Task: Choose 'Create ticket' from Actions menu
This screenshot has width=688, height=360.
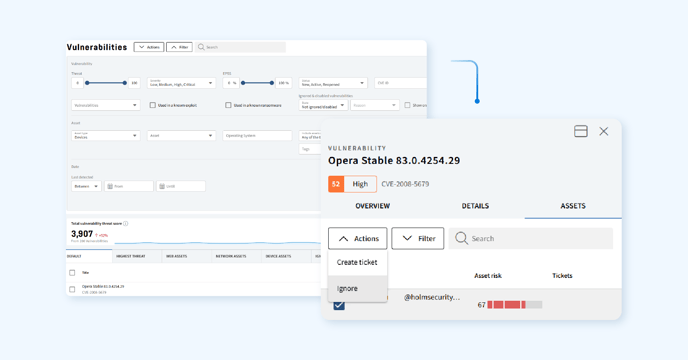Action: click(358, 263)
